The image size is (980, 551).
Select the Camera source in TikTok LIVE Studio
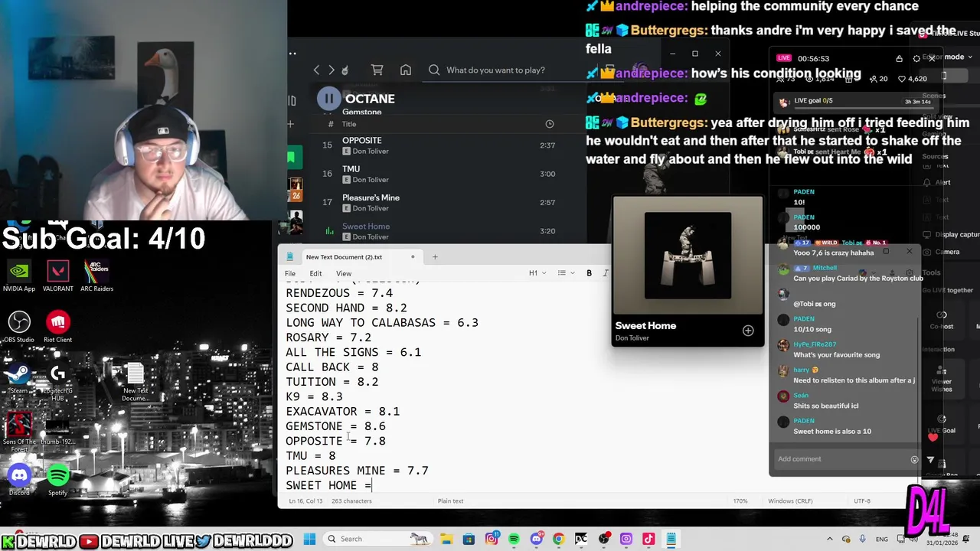(x=947, y=252)
